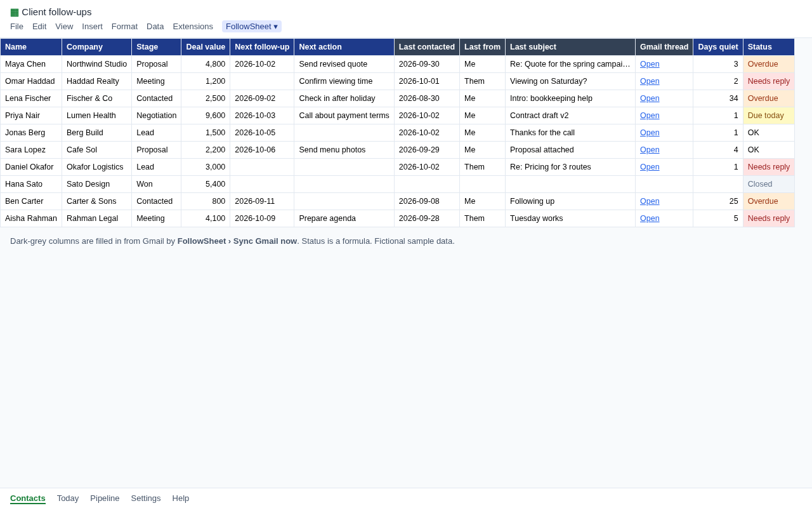Click the Client follow-ups document title
Viewport: 812px width, 508px height.
(56, 12)
